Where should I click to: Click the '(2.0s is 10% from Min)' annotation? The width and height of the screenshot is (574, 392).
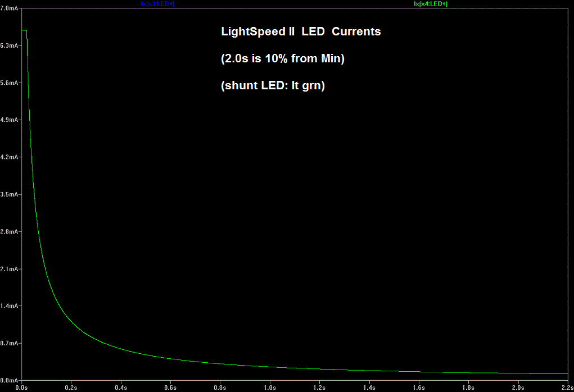(283, 58)
